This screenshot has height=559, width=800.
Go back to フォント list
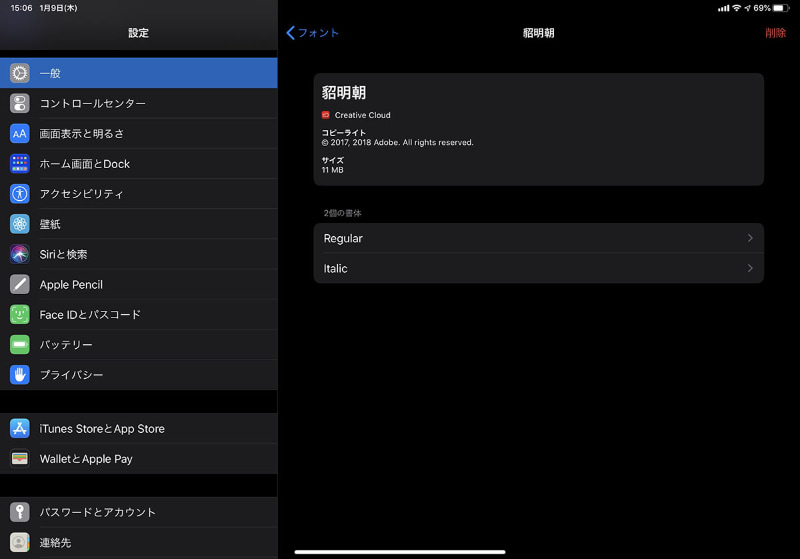tap(313, 33)
